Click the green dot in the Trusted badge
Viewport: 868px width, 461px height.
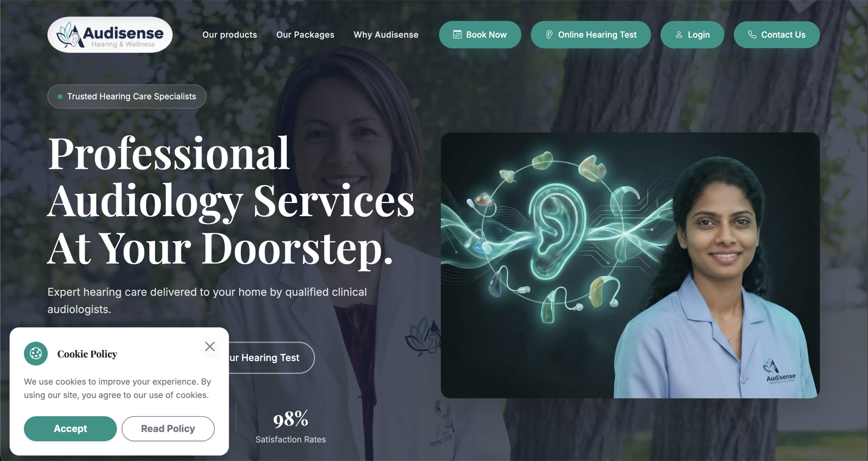point(60,96)
